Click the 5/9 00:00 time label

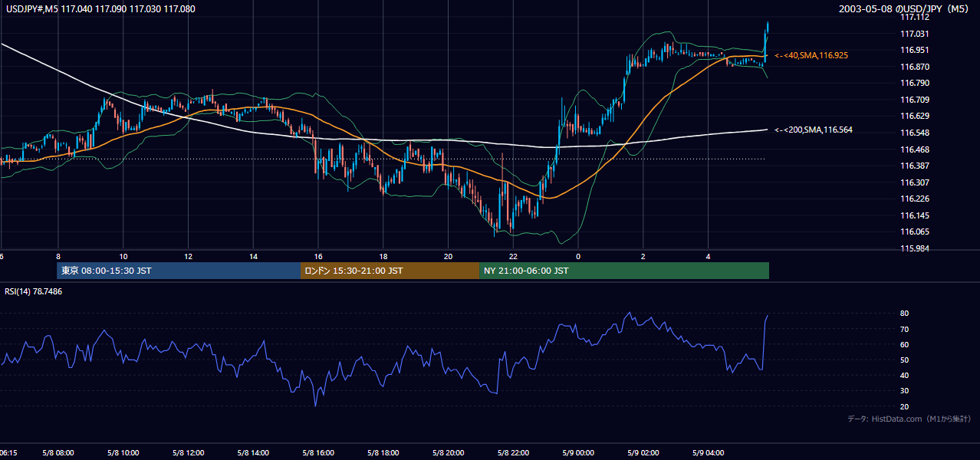578,453
